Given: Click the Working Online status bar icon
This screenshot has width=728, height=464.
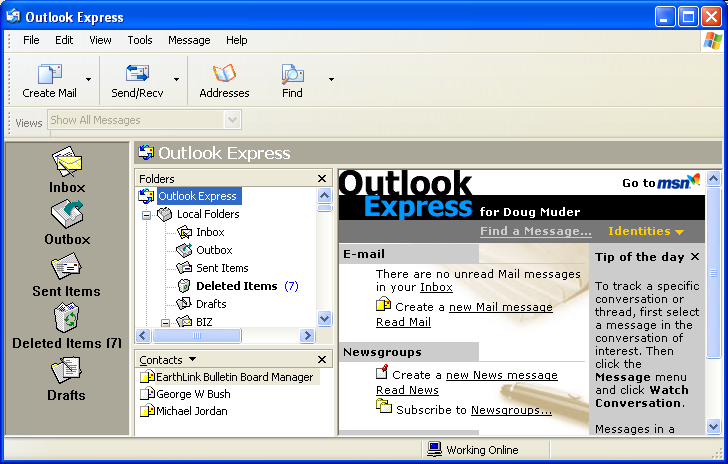Looking at the screenshot, I should point(435,449).
